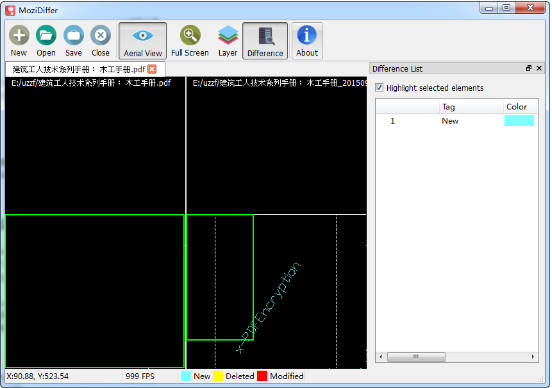Switch to Full Screen mode
Image resolution: width=552 pixels, height=388 pixels.
190,41
